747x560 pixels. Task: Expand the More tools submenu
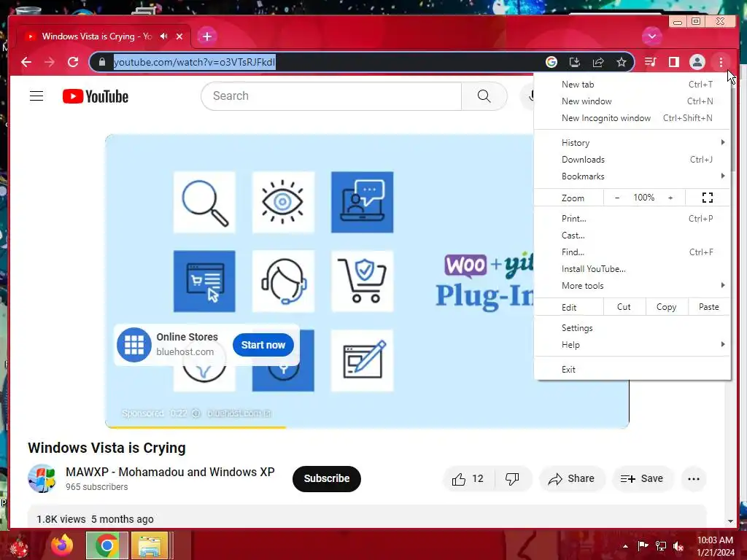point(632,285)
